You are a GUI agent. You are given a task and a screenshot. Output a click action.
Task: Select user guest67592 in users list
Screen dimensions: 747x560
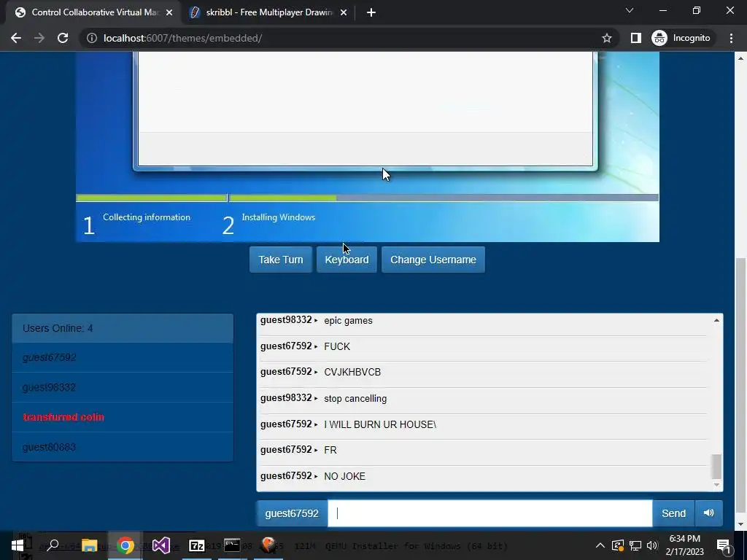pos(123,357)
